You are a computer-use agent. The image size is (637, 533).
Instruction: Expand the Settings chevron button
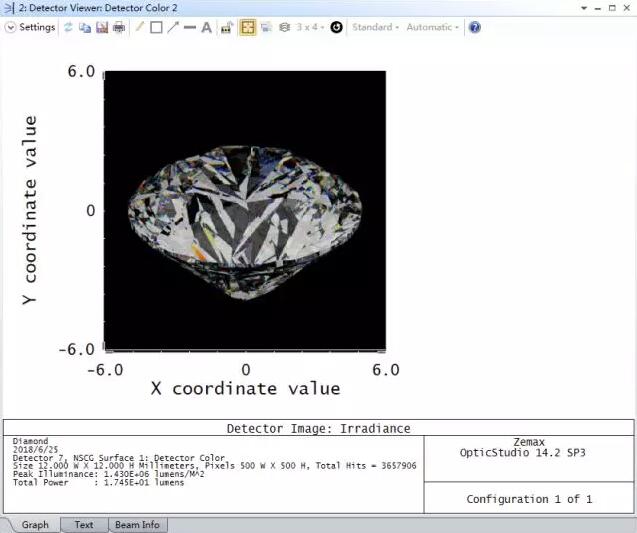[x=11, y=27]
